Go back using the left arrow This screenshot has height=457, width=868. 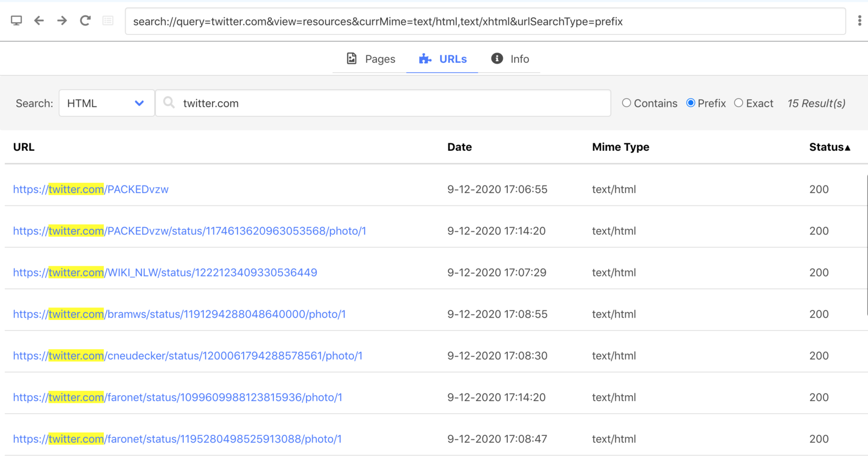pyautogui.click(x=39, y=21)
